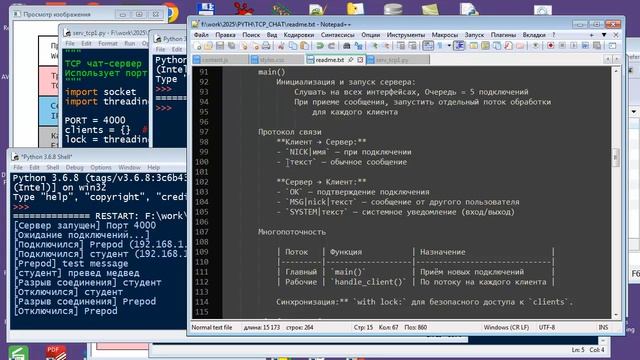Click the Notepad++ vertical scrollbar thumb
This screenshot has width=640, height=360.
coord(616,157)
